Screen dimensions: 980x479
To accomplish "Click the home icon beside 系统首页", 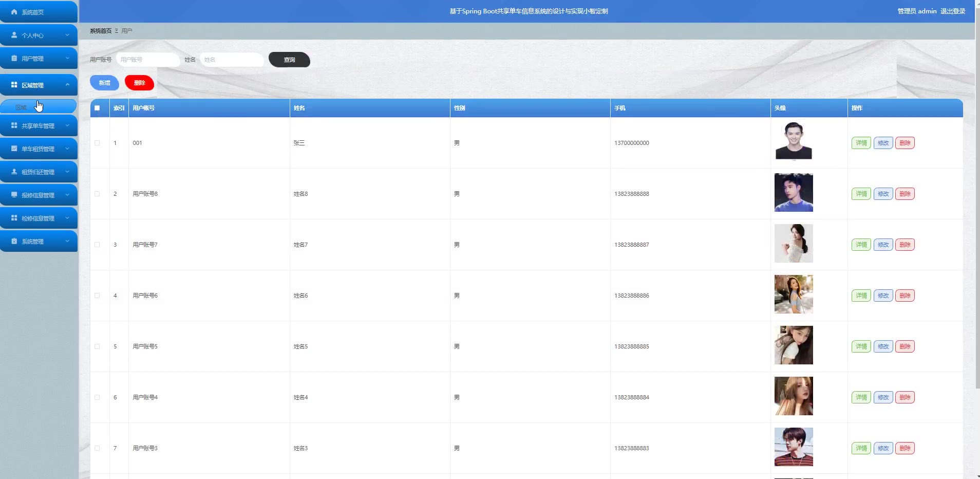I will click(x=14, y=12).
